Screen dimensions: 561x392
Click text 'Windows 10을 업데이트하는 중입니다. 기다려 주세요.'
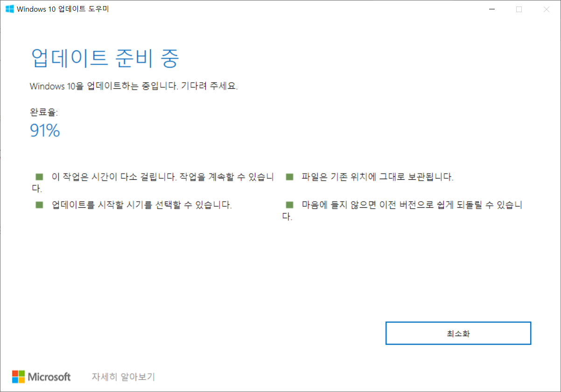[134, 86]
